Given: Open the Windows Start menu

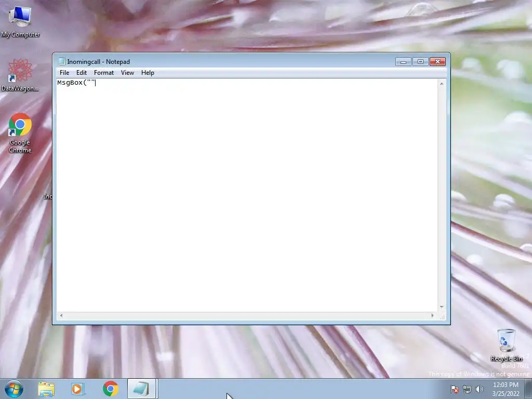Looking at the screenshot, I should (14, 389).
